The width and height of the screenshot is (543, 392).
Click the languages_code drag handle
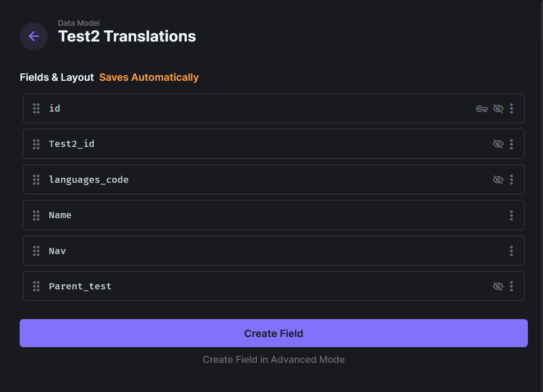pyautogui.click(x=36, y=179)
